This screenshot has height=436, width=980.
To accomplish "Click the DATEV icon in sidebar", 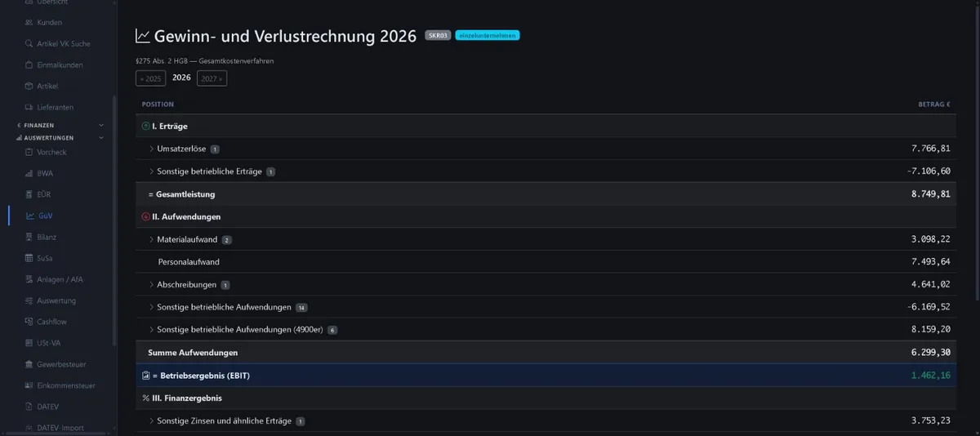I will pos(29,407).
